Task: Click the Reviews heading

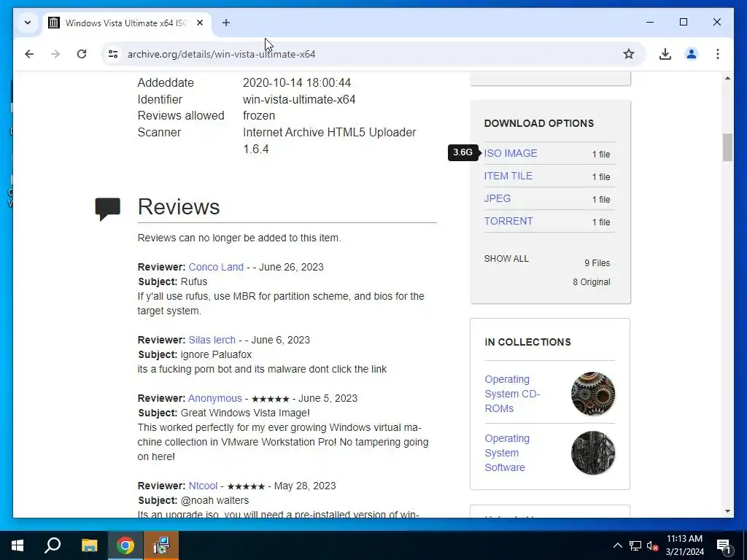Action: click(179, 206)
